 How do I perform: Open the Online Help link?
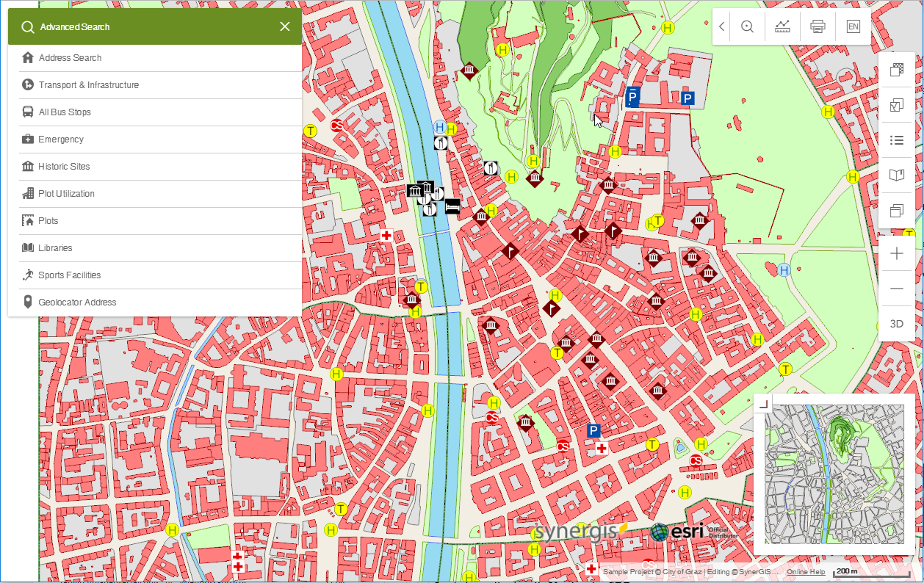(x=806, y=571)
